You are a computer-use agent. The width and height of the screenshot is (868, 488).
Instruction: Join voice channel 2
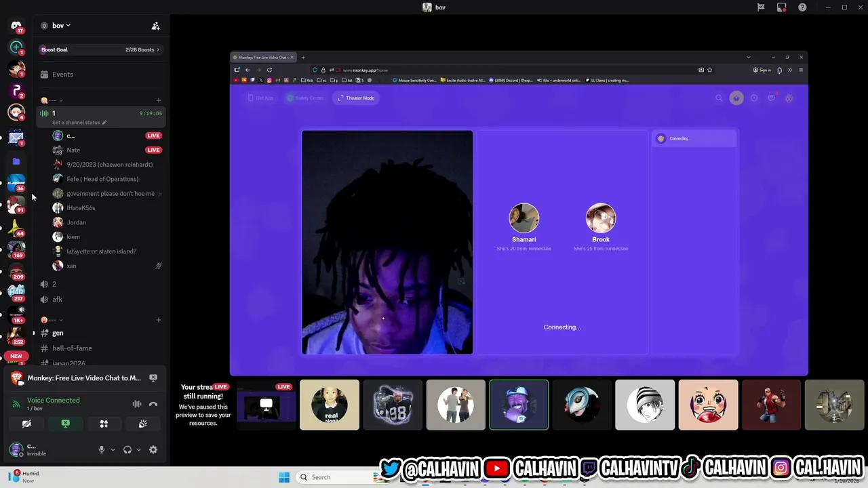pyautogui.click(x=101, y=284)
